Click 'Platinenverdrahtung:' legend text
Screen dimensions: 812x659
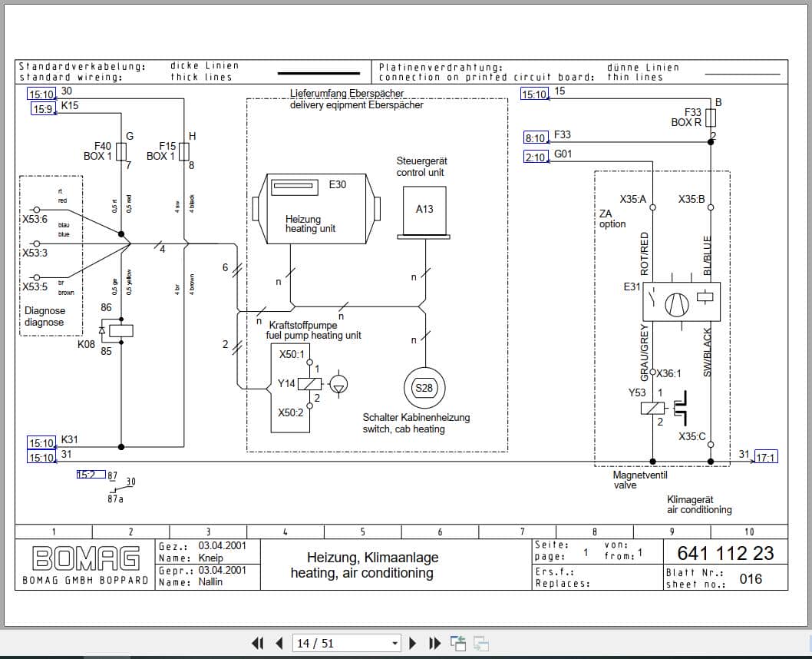[441, 68]
